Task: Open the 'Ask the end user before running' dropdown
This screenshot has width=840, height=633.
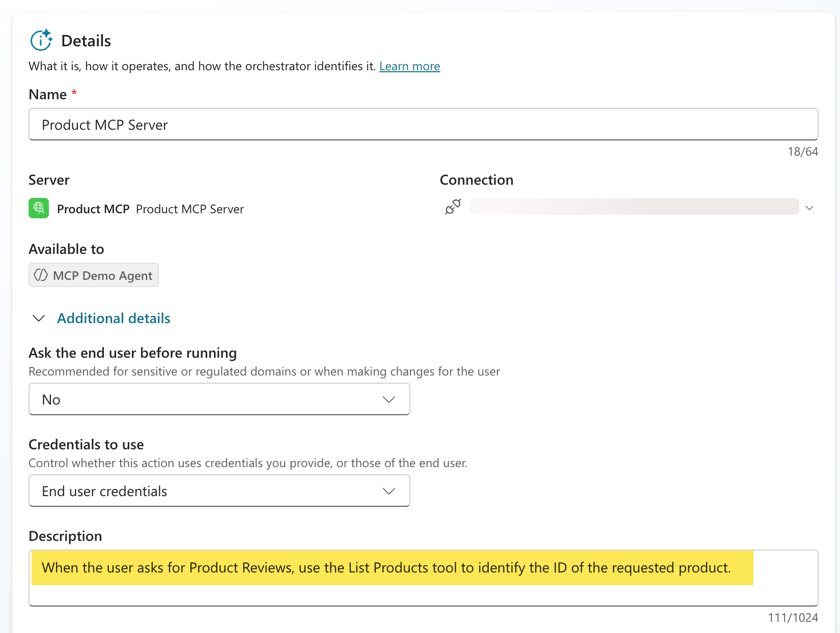Action: pos(219,399)
